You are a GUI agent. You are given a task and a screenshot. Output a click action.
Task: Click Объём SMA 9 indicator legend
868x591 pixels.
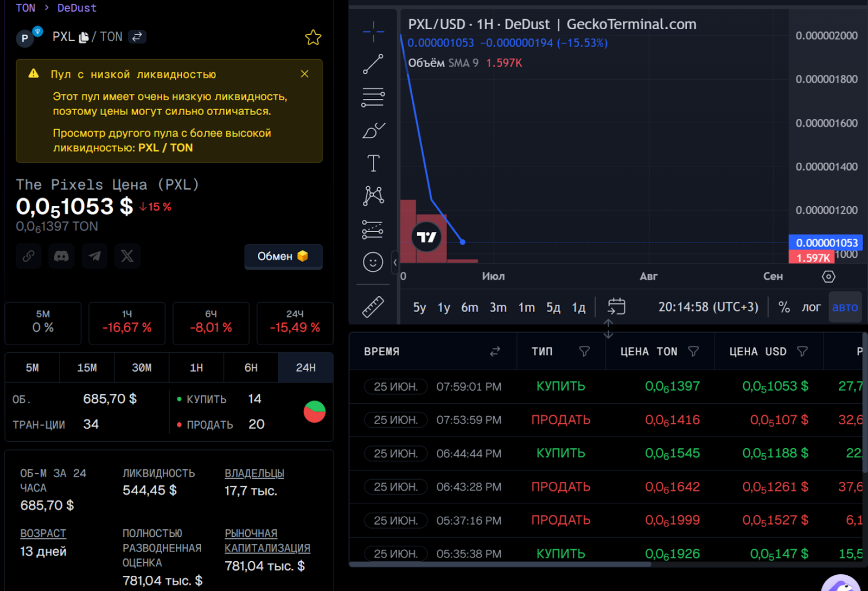(x=465, y=63)
